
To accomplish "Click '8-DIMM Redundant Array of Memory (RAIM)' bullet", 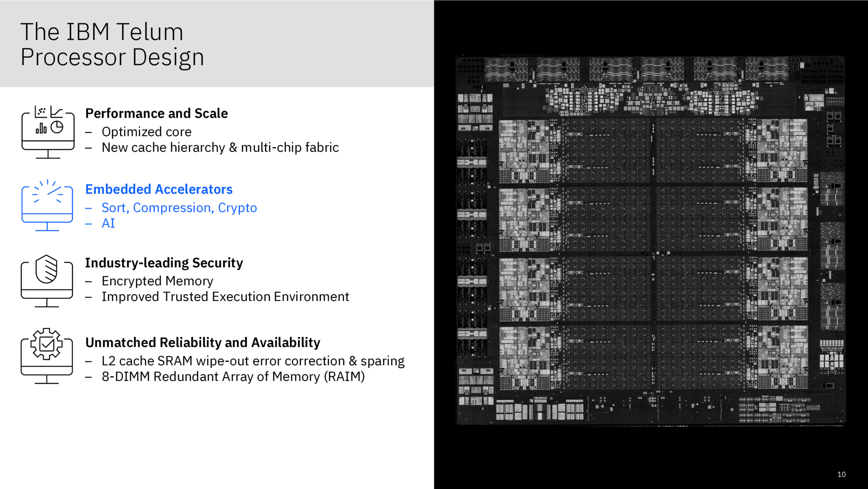I will (233, 377).
